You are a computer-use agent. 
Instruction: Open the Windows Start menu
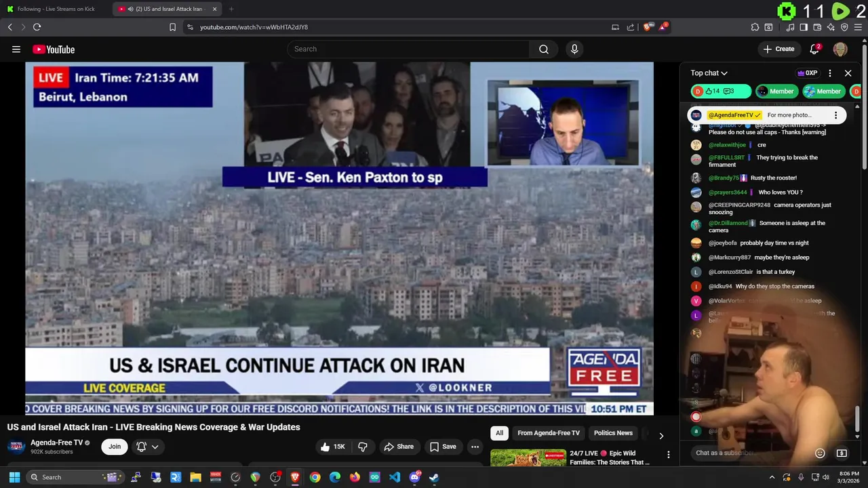pos(14,477)
